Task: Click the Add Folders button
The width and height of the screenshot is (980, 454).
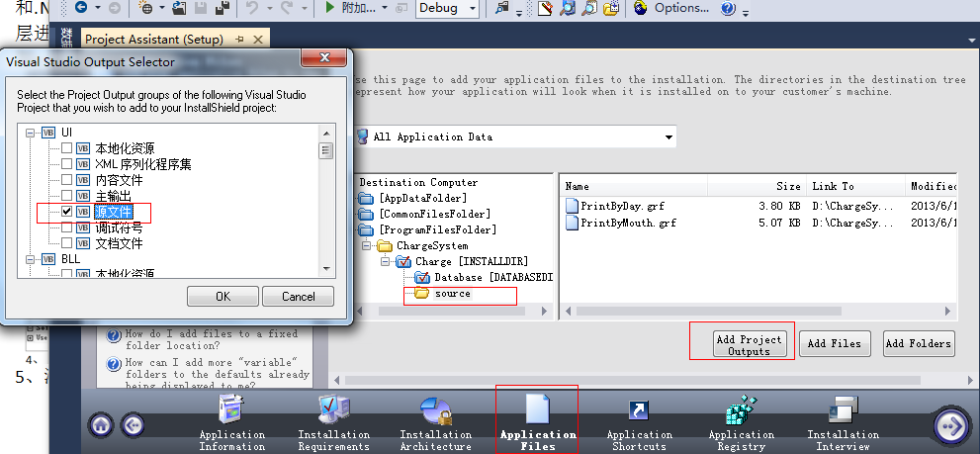Action: point(919,343)
